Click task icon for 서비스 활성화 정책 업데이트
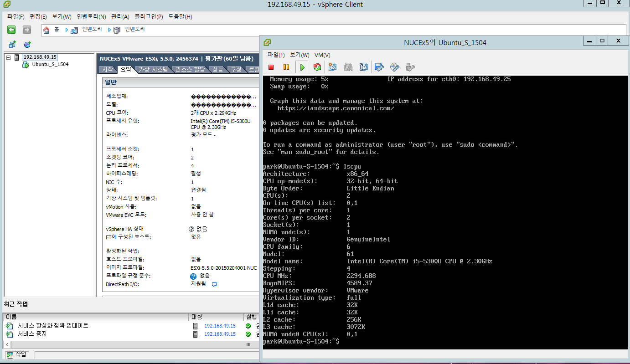The height and width of the screenshot is (364, 630). (x=10, y=326)
